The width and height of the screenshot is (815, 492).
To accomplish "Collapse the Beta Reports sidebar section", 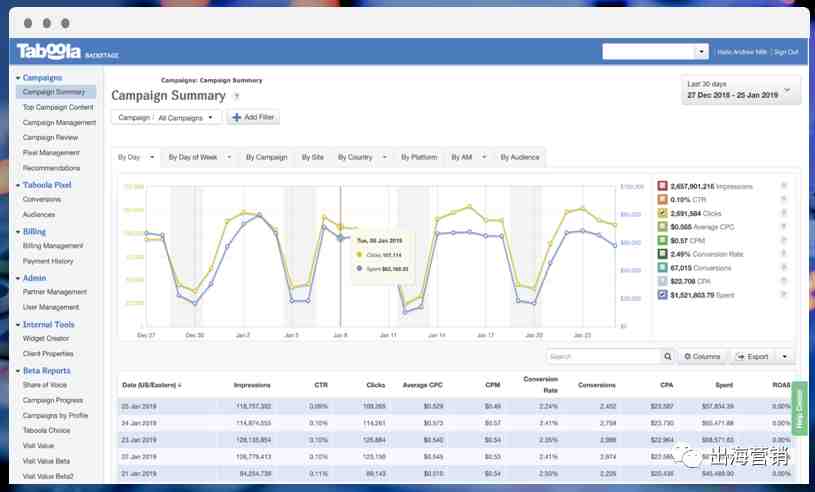I will pos(18,371).
